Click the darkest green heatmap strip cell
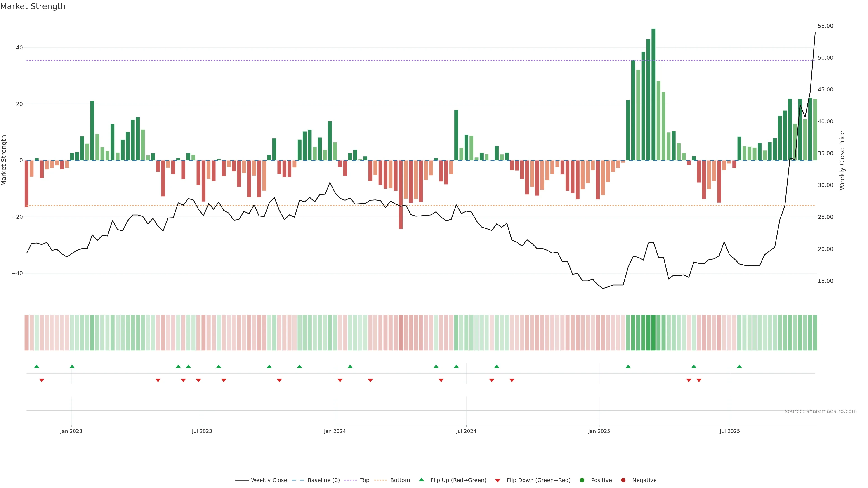 point(653,332)
